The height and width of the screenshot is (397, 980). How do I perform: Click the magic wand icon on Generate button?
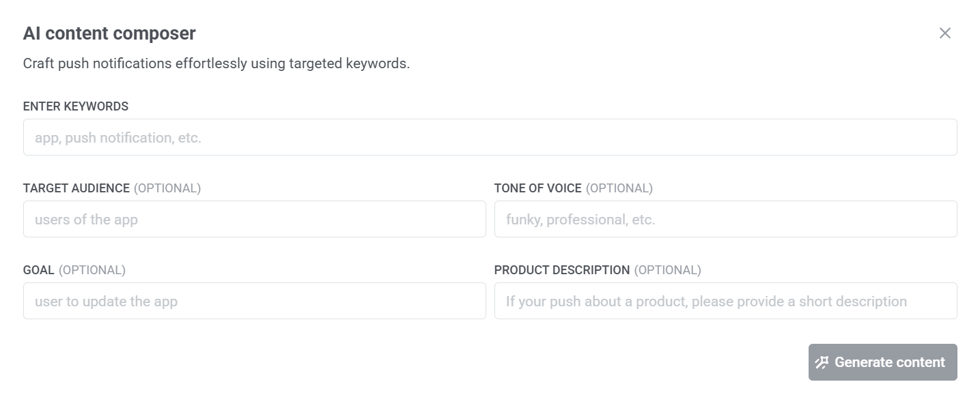[x=822, y=362]
